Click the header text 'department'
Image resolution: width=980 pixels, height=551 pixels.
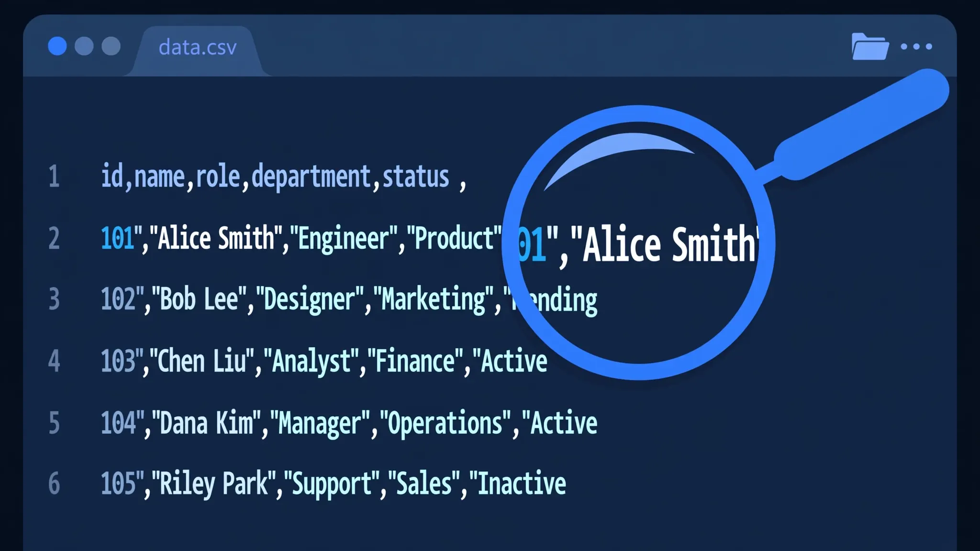coord(312,177)
